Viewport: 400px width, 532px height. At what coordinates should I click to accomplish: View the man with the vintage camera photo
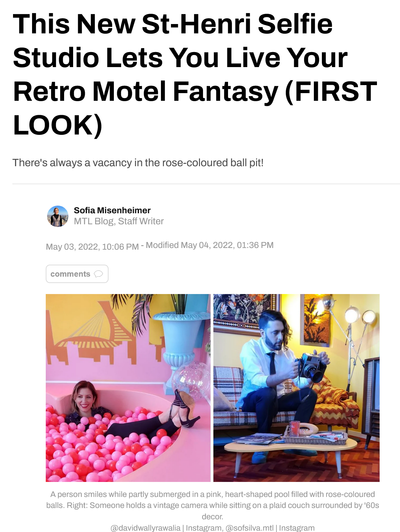coord(296,388)
